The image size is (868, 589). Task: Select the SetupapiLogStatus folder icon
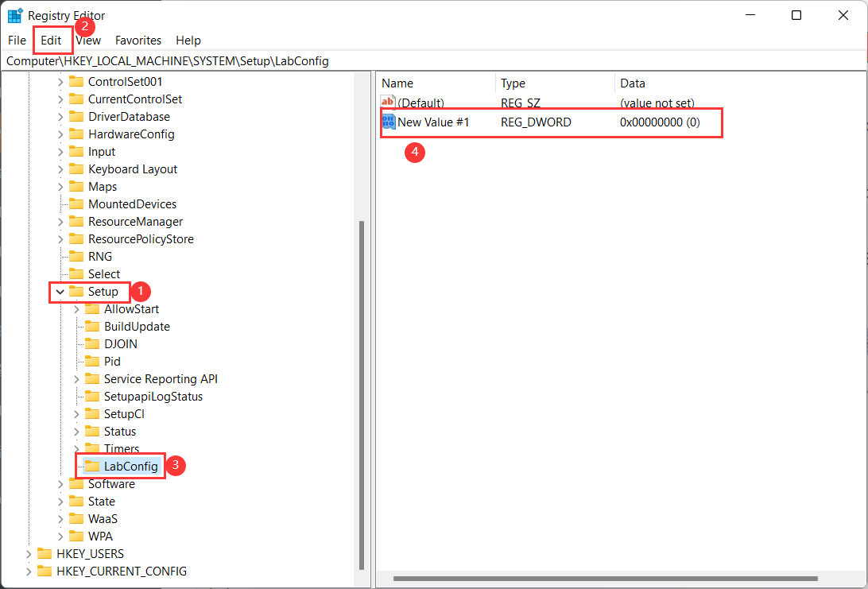coord(92,397)
